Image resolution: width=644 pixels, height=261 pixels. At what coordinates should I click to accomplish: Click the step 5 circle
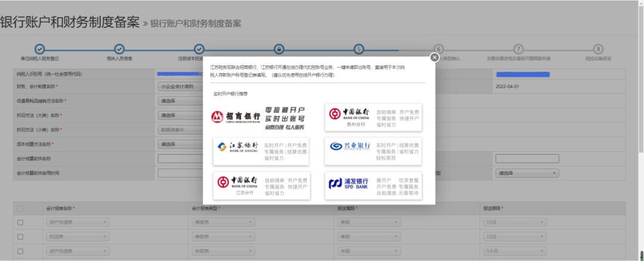pyautogui.click(x=358, y=49)
